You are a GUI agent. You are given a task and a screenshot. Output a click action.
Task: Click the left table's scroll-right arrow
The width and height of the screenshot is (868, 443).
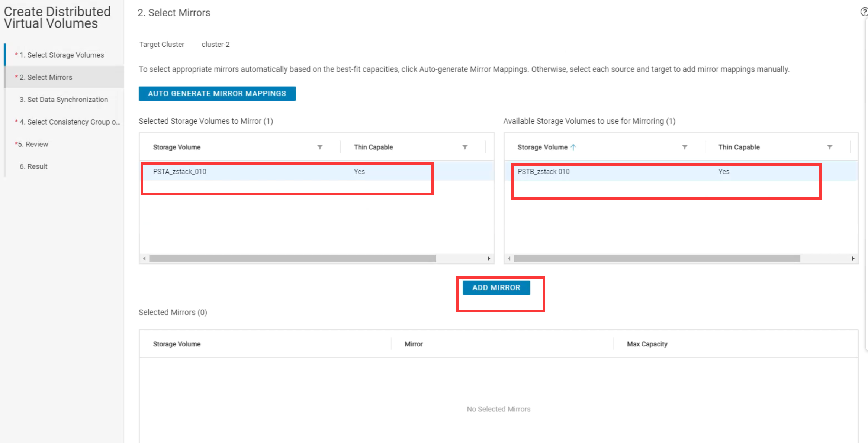point(489,258)
